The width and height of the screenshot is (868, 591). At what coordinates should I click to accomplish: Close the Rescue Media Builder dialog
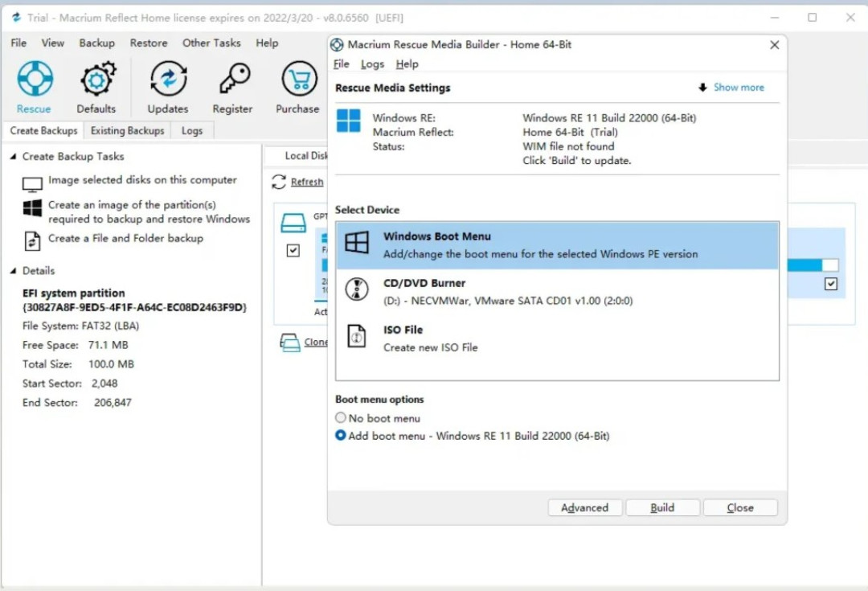[775, 45]
